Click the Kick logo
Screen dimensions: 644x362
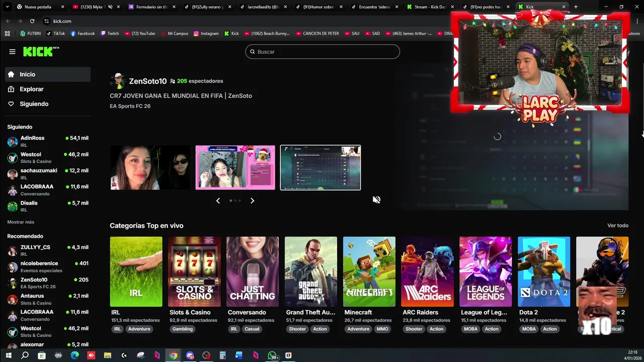pos(41,51)
